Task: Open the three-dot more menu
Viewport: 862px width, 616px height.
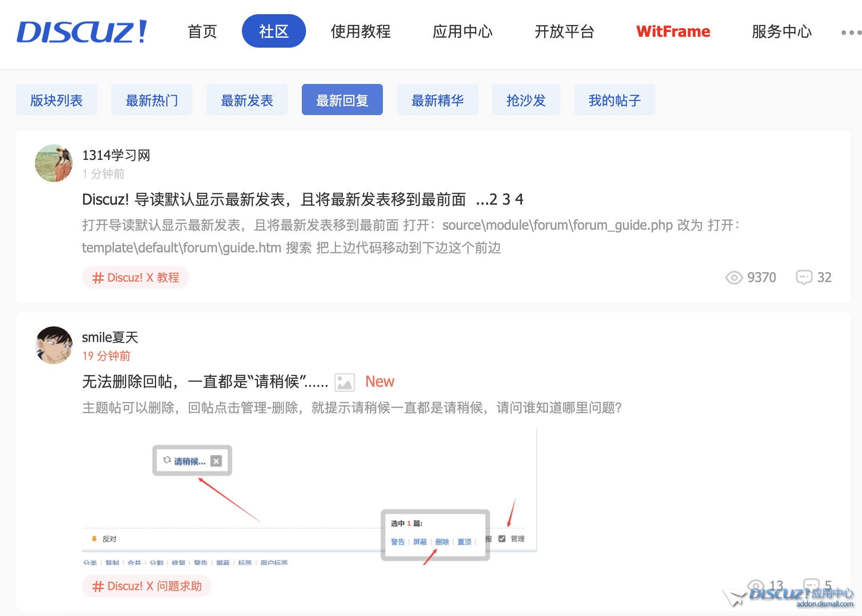Action: click(851, 33)
